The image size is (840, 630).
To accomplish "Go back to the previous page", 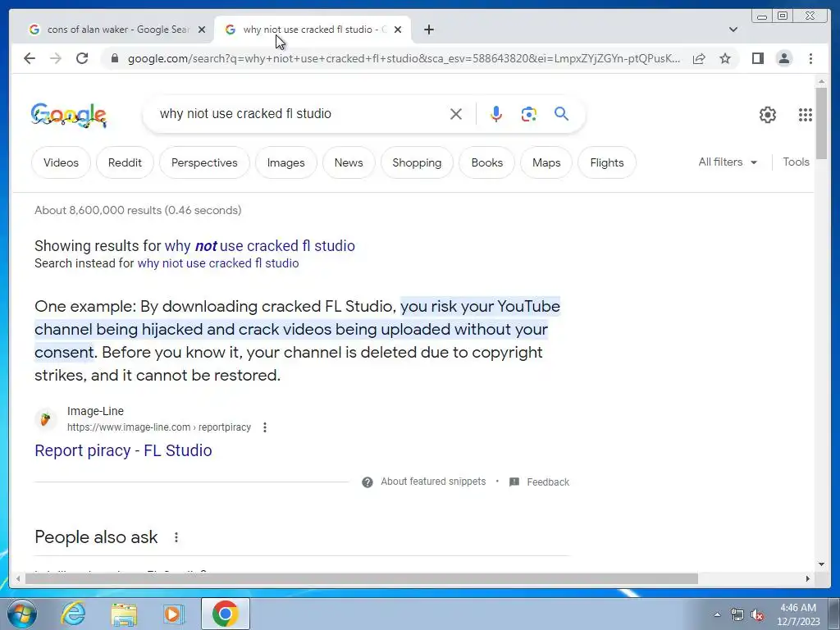I will 30,58.
